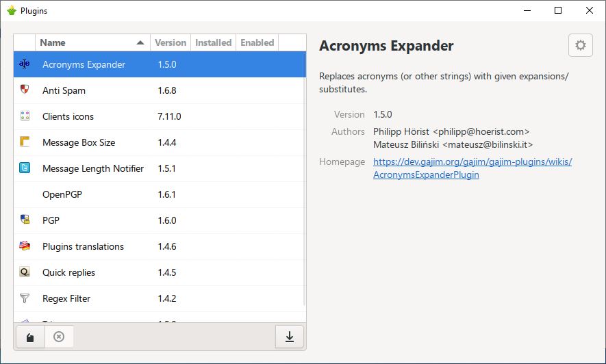Click the Message Box Size icon

click(x=25, y=142)
